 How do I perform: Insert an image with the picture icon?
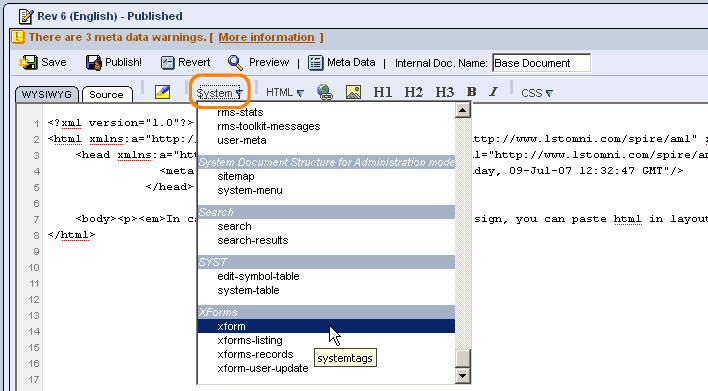point(353,92)
